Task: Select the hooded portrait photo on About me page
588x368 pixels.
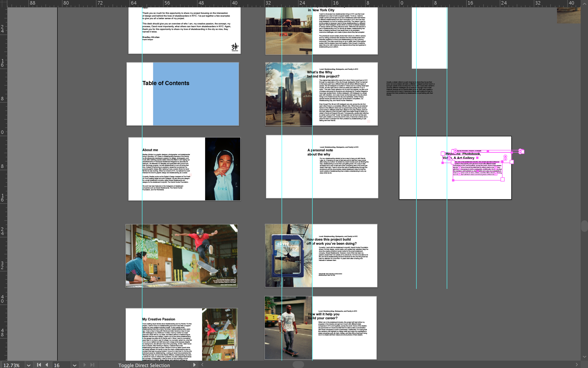Action: pos(223,169)
